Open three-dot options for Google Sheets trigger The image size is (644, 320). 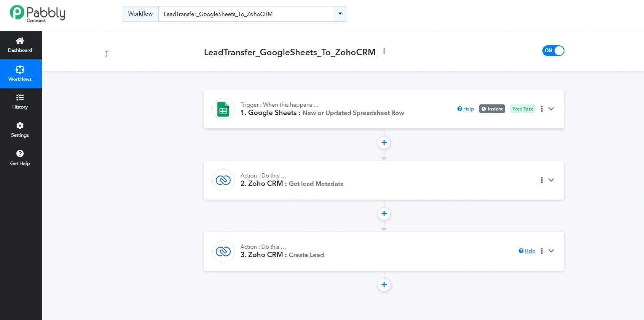(x=542, y=109)
